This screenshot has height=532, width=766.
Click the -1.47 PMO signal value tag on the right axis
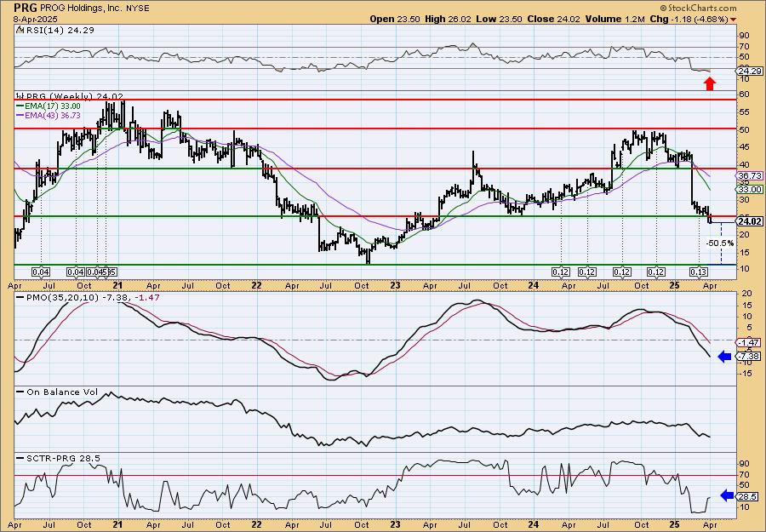pos(748,343)
